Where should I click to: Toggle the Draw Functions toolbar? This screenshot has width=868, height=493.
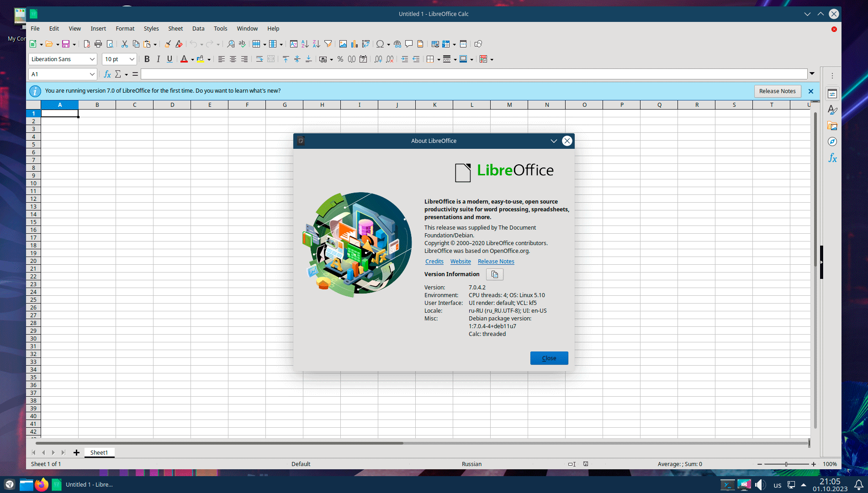tap(478, 44)
